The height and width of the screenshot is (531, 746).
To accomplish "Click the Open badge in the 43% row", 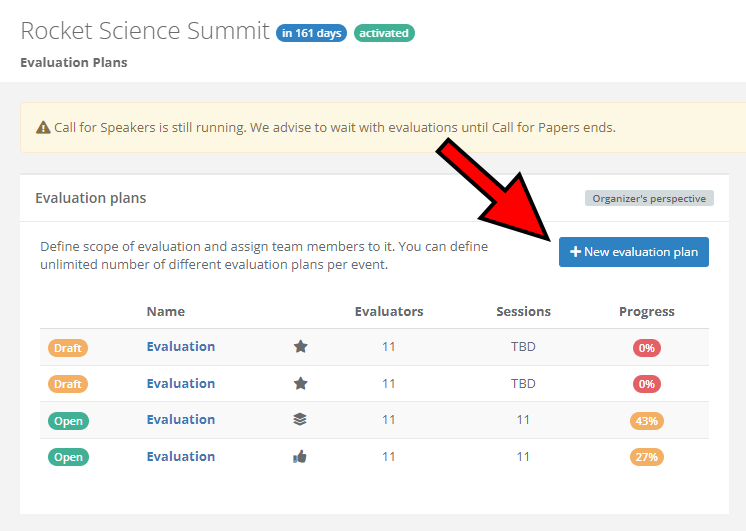I will [x=68, y=421].
